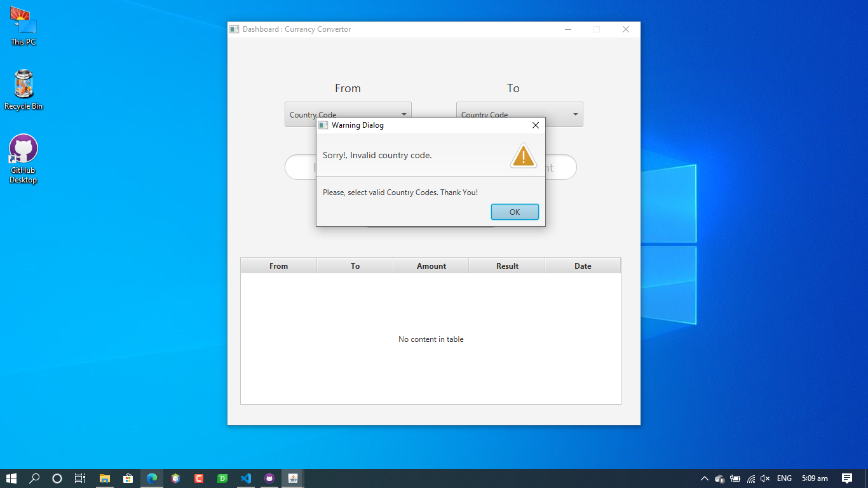
Task: Close the Warning Dialog with X
Action: point(536,125)
